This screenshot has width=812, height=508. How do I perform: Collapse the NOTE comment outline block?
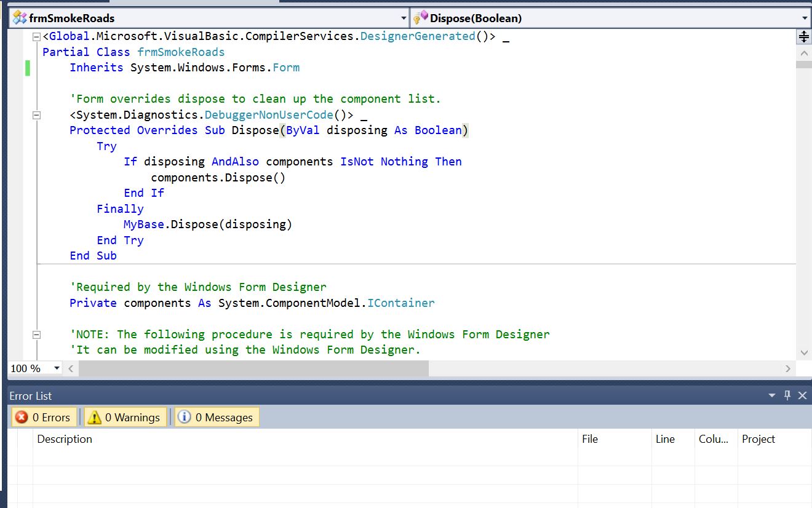(36, 335)
